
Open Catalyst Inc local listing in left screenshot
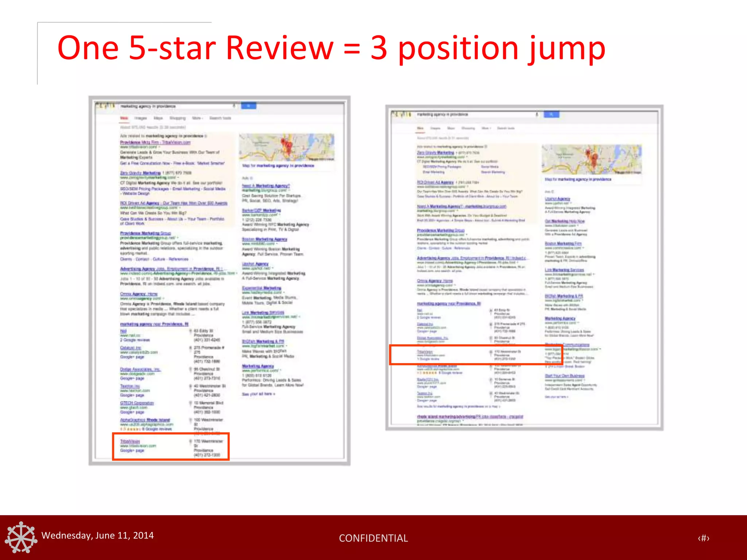click(x=131, y=348)
